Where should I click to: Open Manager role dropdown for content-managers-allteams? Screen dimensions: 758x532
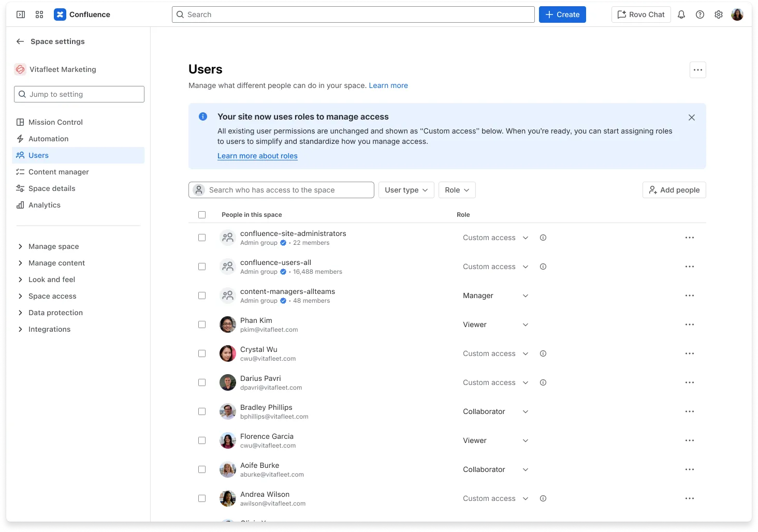pyautogui.click(x=495, y=295)
